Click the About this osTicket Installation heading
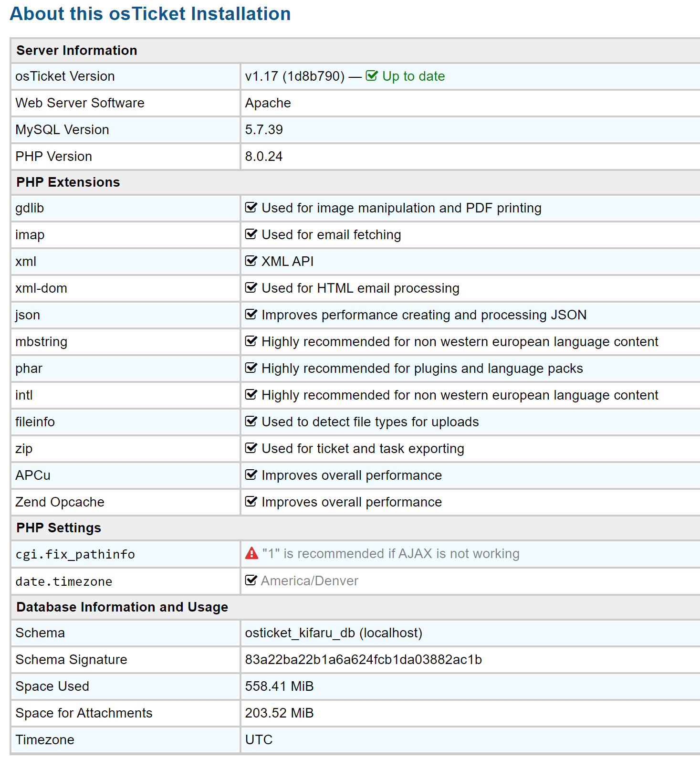This screenshot has height=760, width=700. (x=150, y=14)
